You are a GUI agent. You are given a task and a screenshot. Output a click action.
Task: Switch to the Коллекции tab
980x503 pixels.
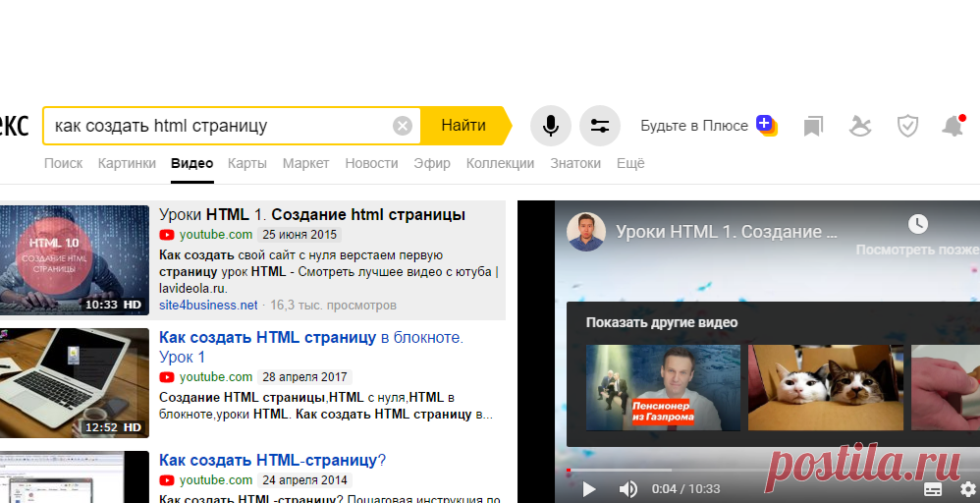coord(500,163)
